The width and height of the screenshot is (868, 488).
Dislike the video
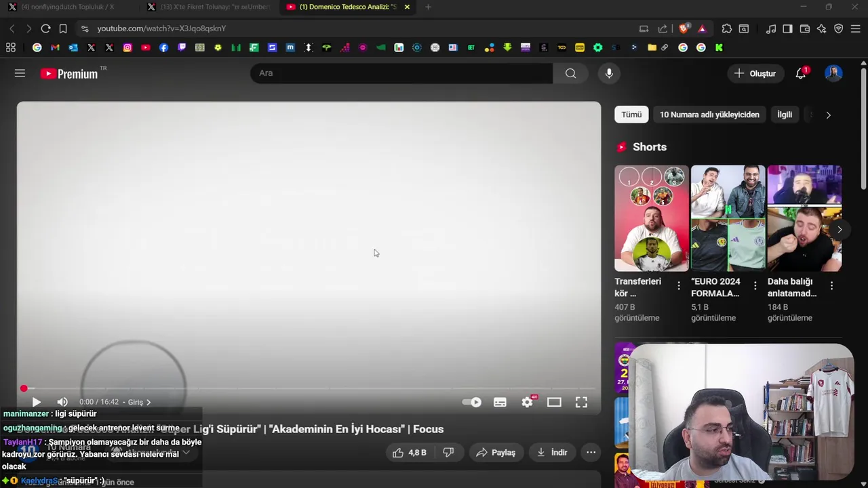(448, 452)
